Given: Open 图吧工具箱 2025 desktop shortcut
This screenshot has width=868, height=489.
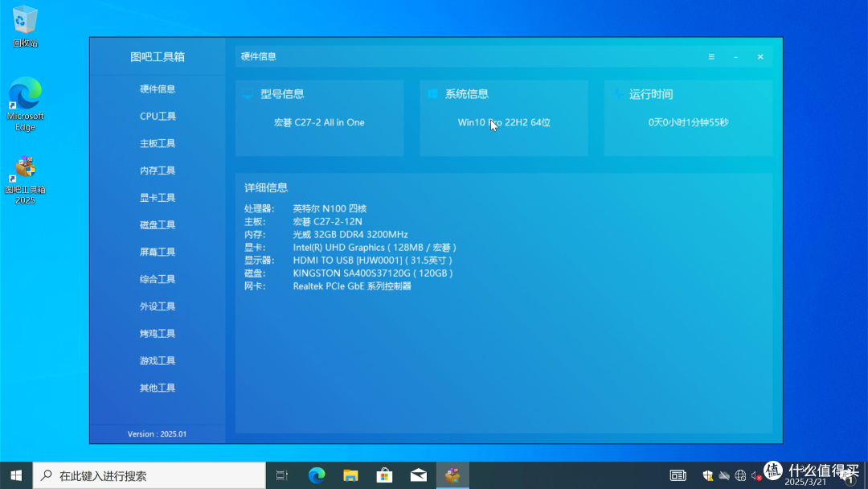Looking at the screenshot, I should point(25,180).
